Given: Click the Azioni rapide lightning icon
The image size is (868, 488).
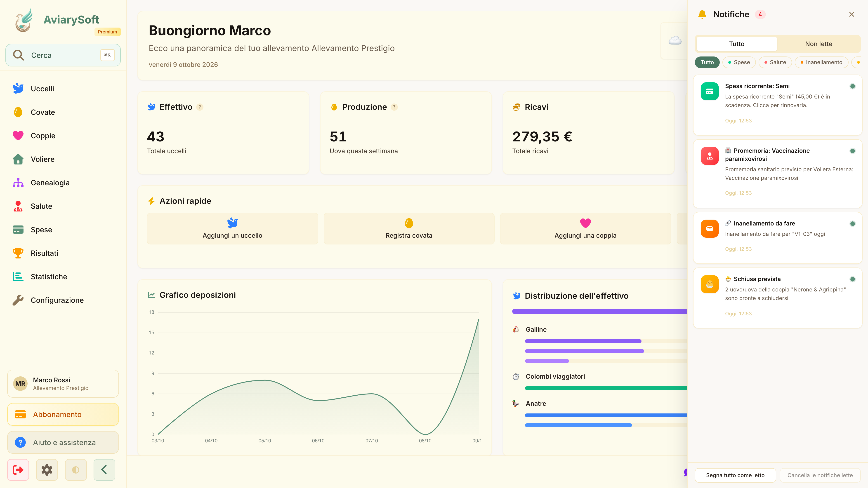Looking at the screenshot, I should coord(152,201).
